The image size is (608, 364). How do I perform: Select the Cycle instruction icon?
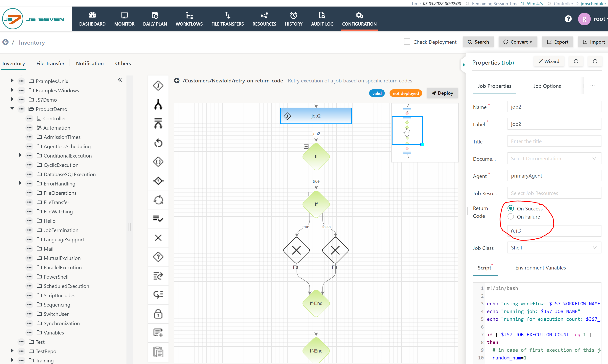158,200
